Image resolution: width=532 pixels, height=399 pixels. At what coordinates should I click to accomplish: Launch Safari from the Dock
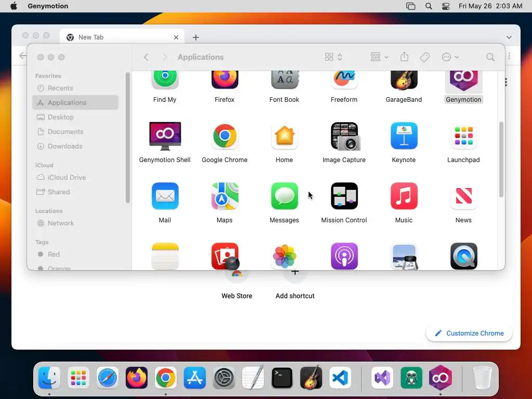108,378
